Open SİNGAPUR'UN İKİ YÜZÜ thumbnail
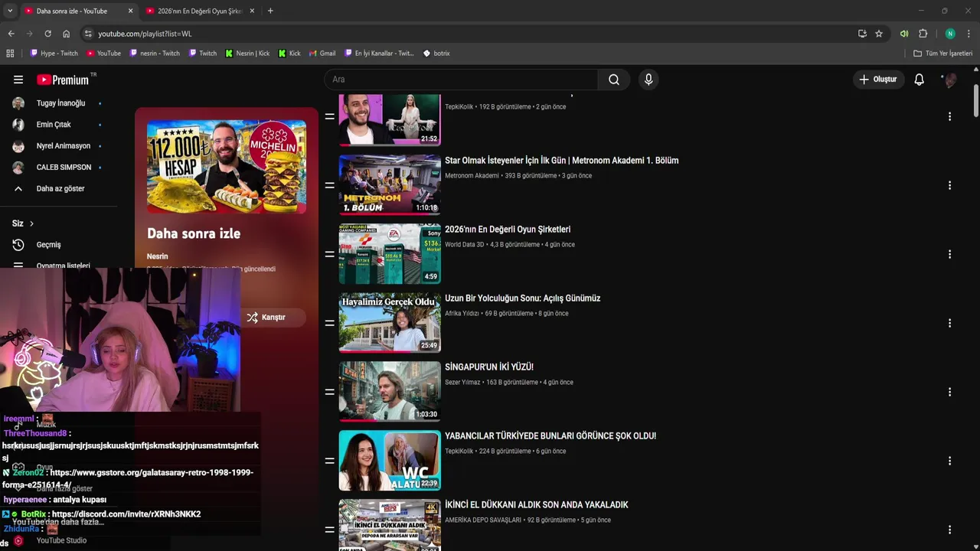The height and width of the screenshot is (551, 980). (390, 392)
